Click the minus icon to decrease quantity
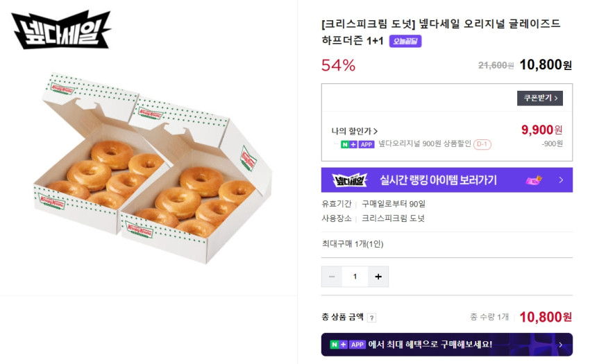The width and height of the screenshot is (590, 364). point(331,277)
